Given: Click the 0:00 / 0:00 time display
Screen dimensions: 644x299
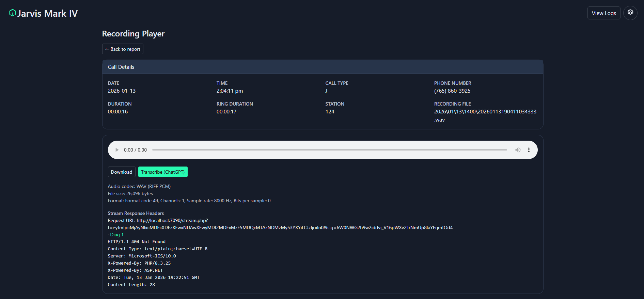Looking at the screenshot, I should (x=135, y=150).
